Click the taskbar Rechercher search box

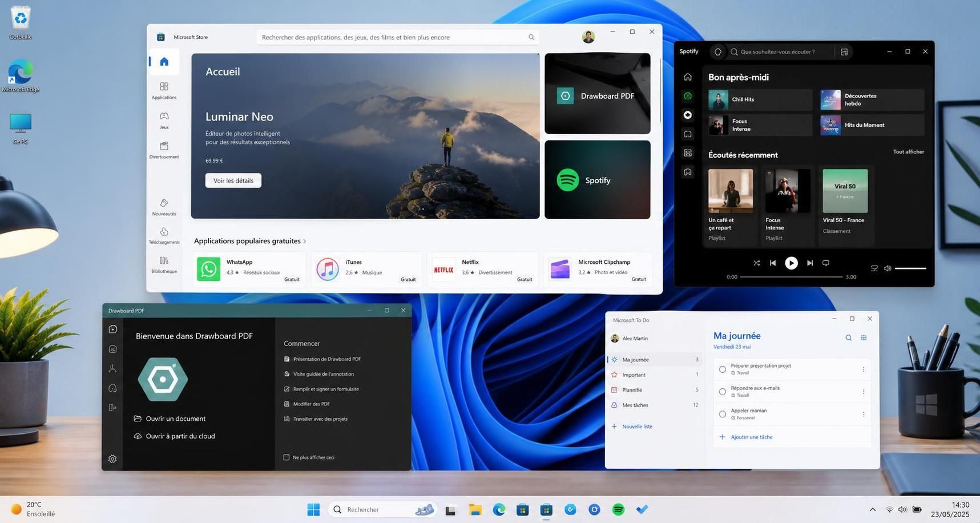tap(382, 509)
